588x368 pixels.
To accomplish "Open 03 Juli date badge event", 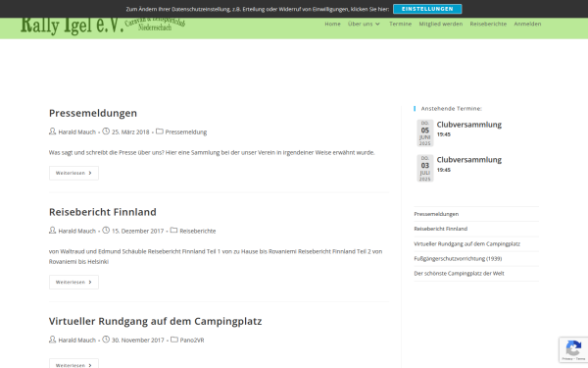I will 425,168.
